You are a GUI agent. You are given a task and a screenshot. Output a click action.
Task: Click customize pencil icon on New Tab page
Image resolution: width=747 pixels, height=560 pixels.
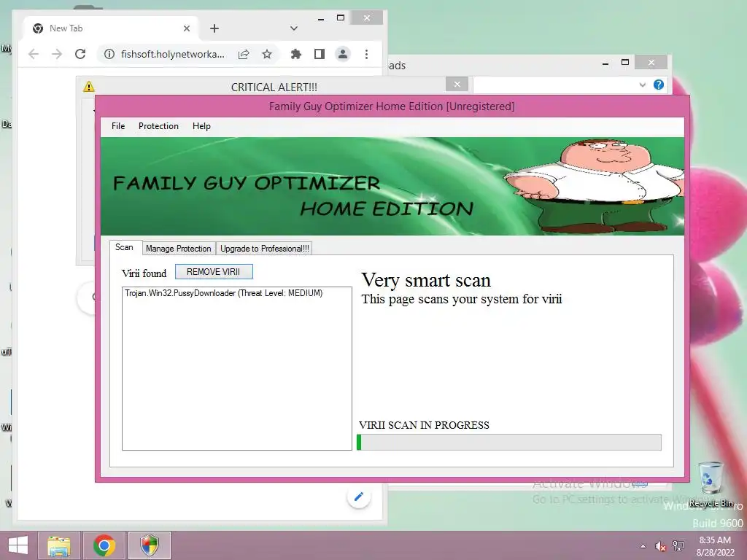pyautogui.click(x=359, y=497)
